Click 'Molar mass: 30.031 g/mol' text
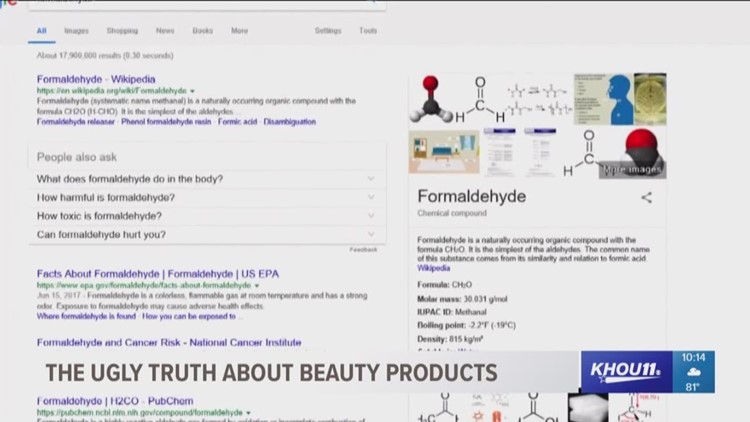This screenshot has width=750, height=422. click(462, 299)
